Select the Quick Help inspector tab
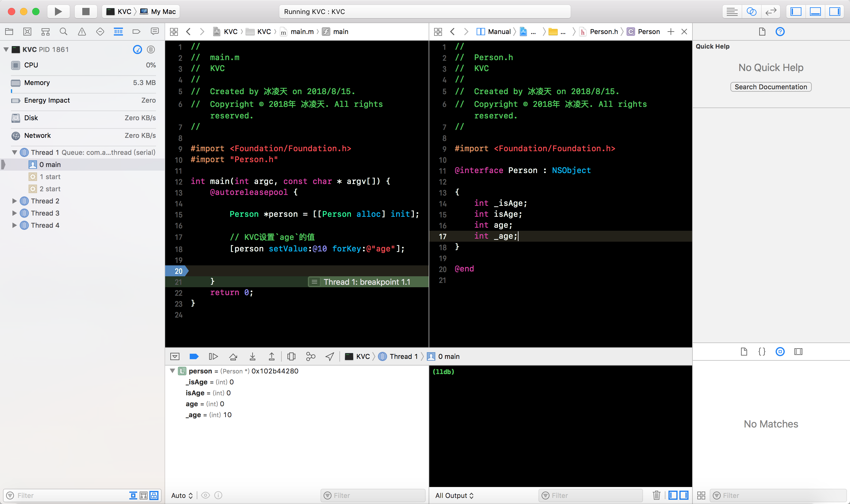Image resolution: width=850 pixels, height=504 pixels. click(x=780, y=32)
